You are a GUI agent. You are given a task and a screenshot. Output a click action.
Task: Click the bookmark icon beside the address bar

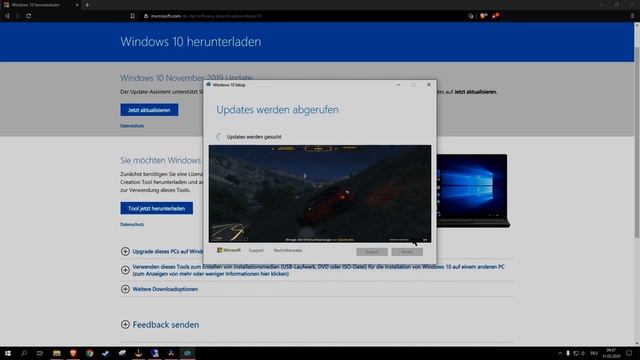pyautogui.click(x=133, y=16)
